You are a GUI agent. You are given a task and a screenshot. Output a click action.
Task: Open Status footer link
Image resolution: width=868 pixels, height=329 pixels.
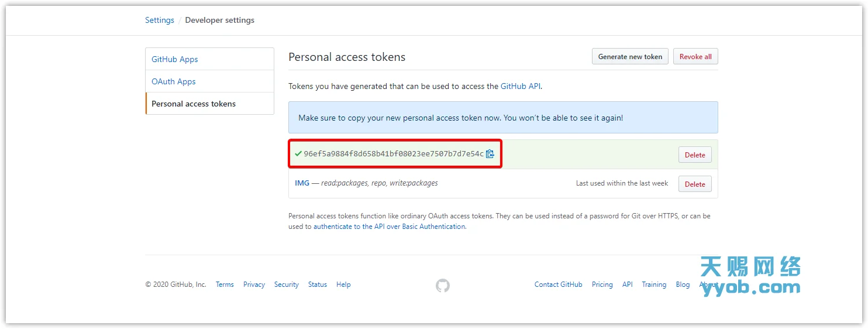(318, 285)
